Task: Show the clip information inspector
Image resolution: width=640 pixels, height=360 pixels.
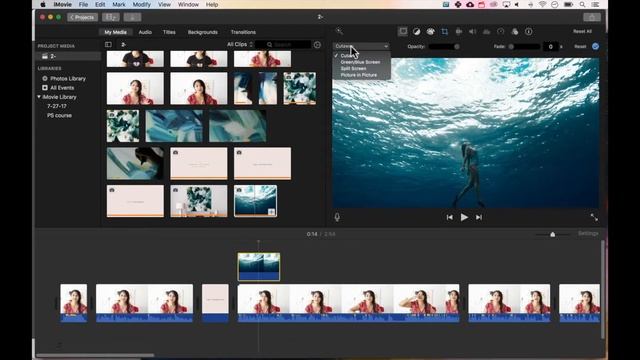Action: [529, 31]
